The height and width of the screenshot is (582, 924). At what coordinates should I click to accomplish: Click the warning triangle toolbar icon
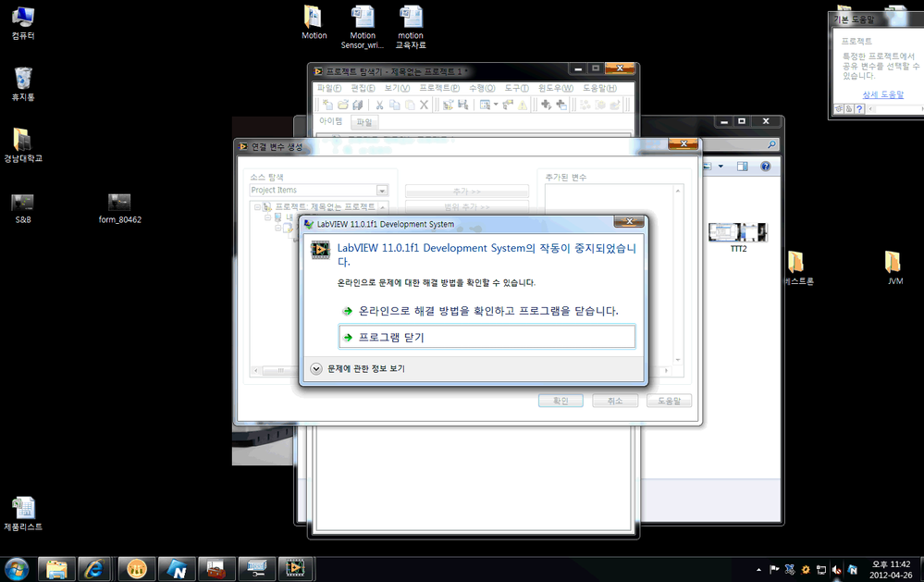click(x=523, y=105)
